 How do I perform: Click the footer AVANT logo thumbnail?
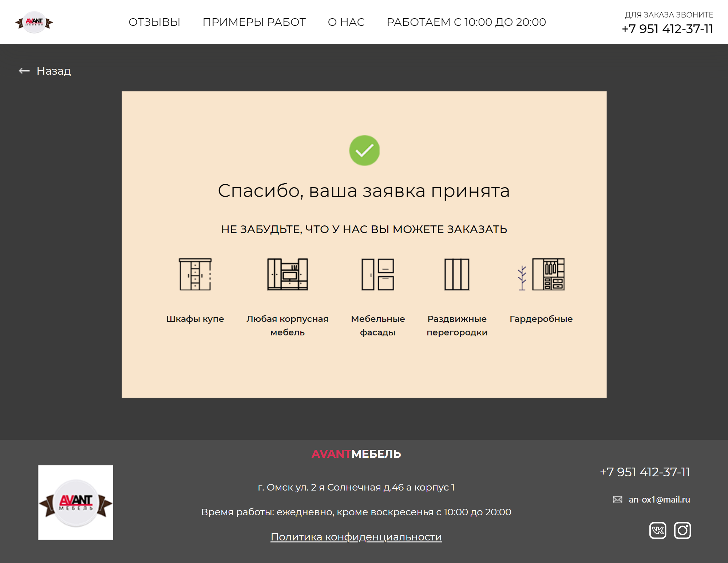(75, 502)
